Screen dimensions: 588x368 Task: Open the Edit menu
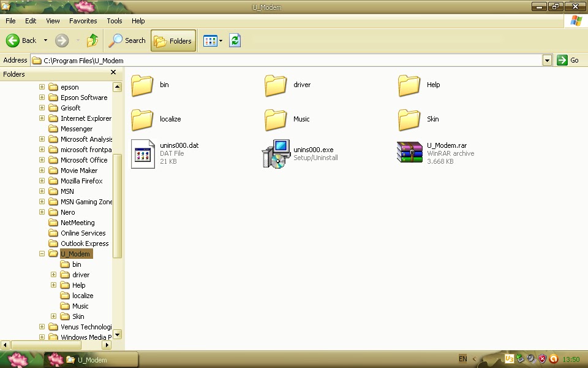pyautogui.click(x=31, y=21)
